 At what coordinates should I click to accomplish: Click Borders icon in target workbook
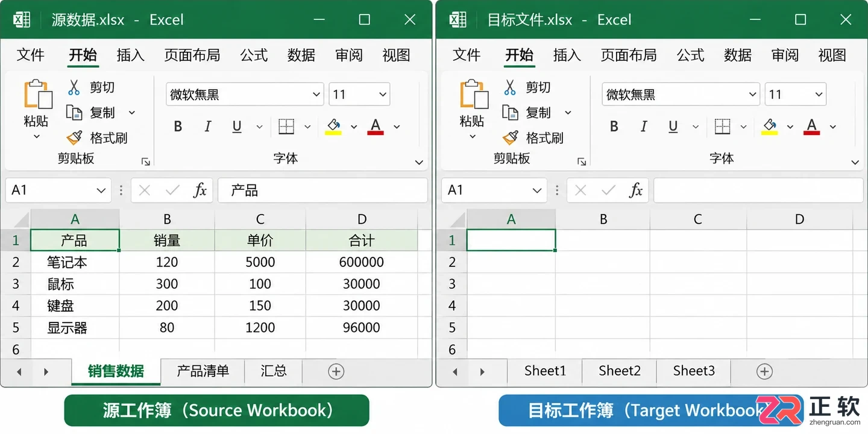[x=722, y=127]
